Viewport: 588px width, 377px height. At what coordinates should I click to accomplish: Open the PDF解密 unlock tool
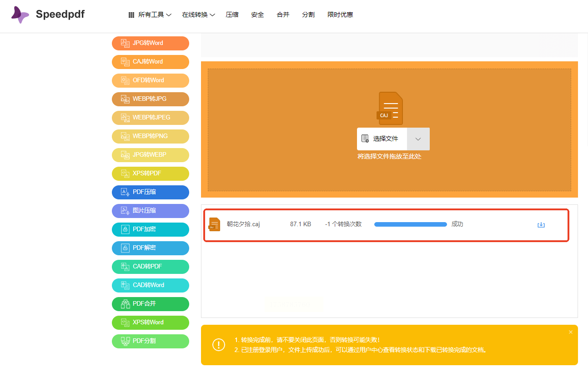point(150,248)
